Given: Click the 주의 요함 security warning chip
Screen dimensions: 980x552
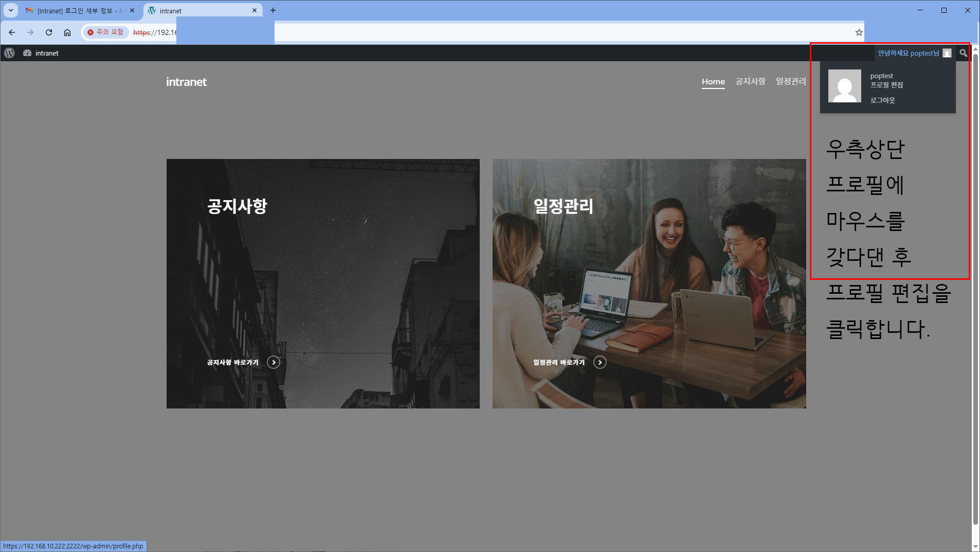Looking at the screenshot, I should pos(105,32).
